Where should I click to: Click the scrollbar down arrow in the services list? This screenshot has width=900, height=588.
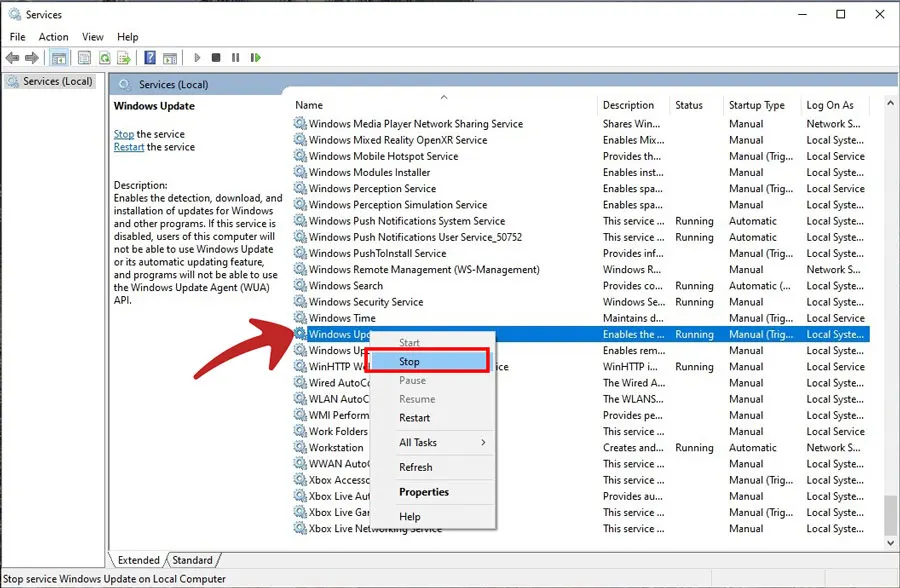[x=890, y=543]
